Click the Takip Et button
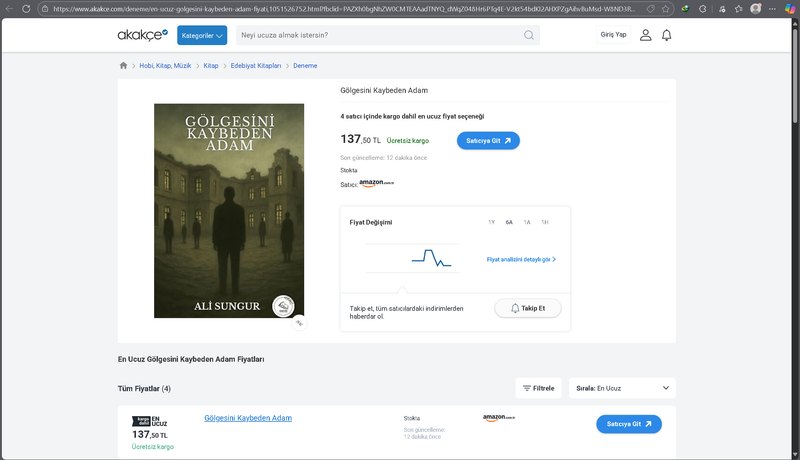 coord(528,308)
